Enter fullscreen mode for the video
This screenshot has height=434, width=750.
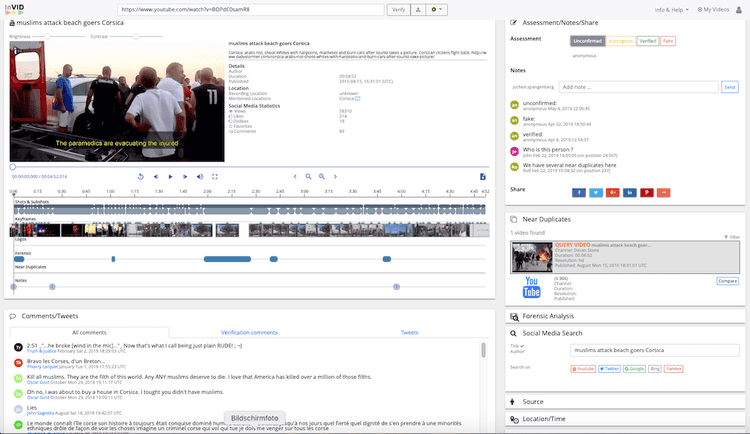214,177
